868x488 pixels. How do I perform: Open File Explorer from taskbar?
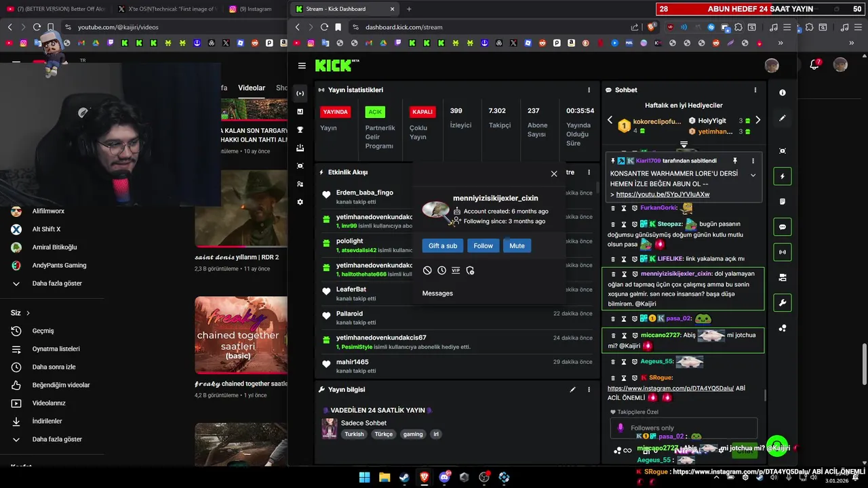[384, 477]
